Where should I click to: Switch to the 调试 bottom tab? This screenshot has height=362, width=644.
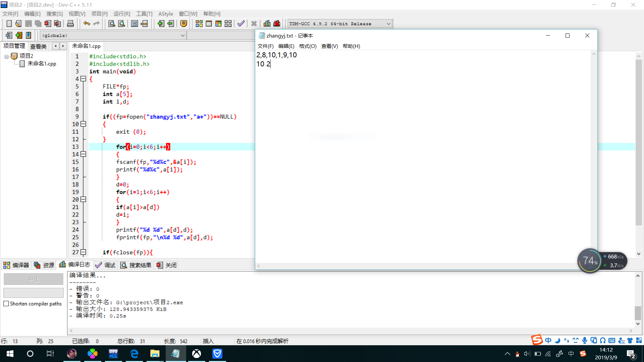[x=105, y=265]
